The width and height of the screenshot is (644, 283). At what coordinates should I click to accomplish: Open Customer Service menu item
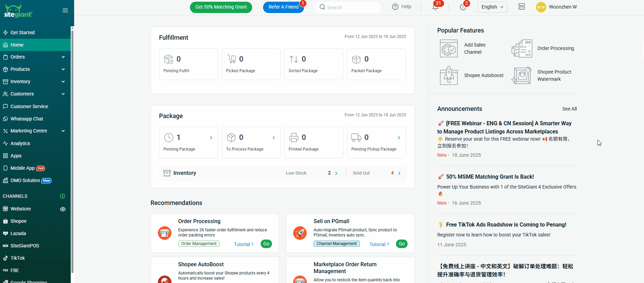point(35,106)
